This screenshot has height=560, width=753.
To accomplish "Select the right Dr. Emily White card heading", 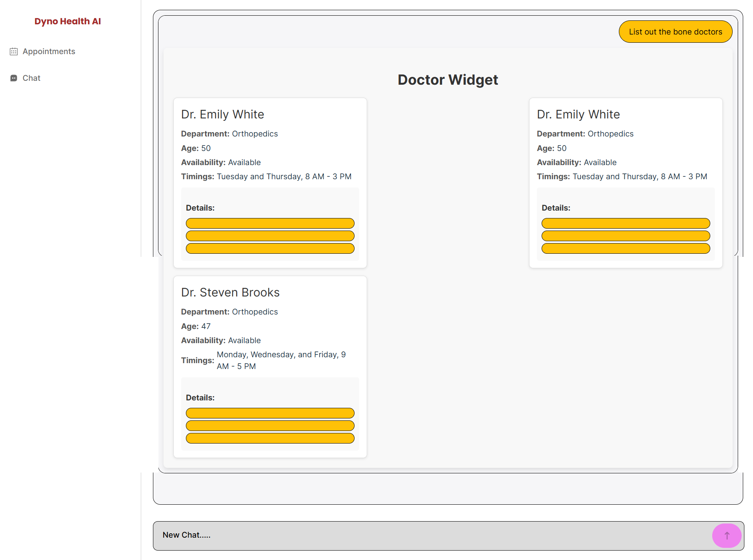I will point(578,115).
